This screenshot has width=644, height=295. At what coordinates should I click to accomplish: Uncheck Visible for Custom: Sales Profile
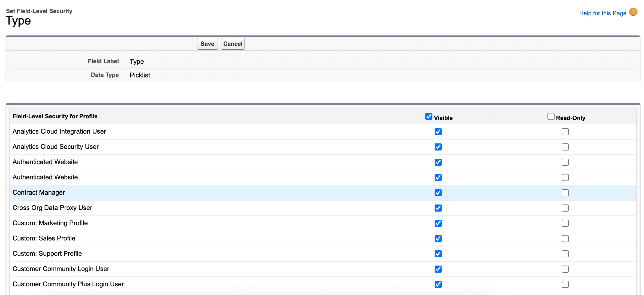pyautogui.click(x=438, y=239)
